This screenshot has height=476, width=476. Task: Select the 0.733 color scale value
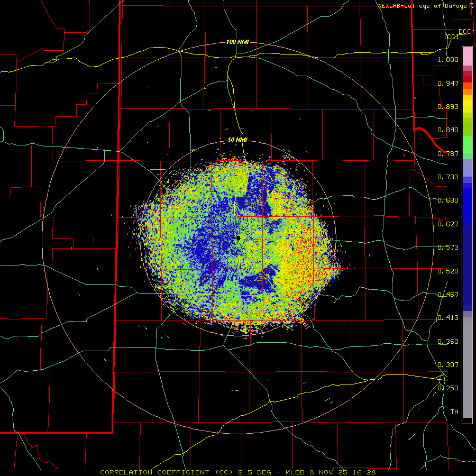tap(448, 177)
